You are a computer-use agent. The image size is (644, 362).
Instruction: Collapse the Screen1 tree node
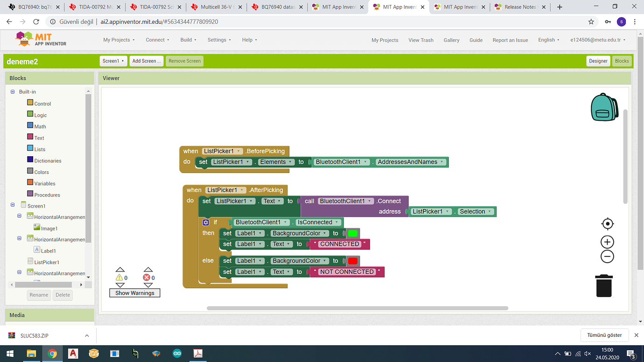[13, 205]
